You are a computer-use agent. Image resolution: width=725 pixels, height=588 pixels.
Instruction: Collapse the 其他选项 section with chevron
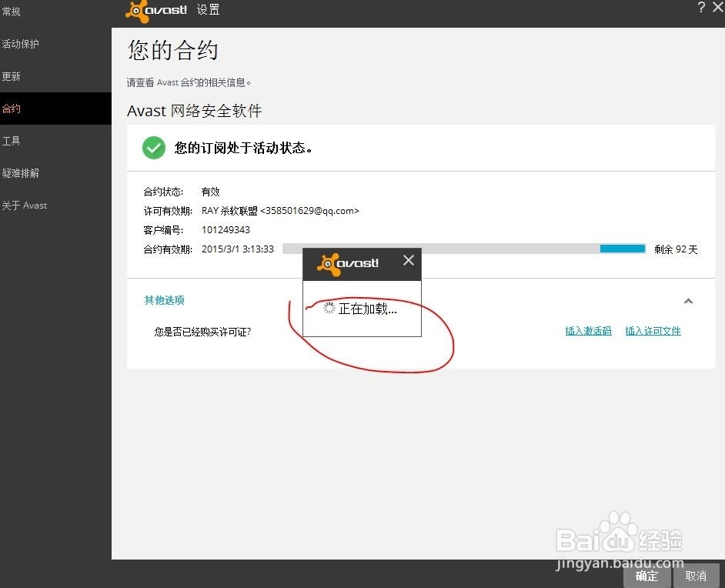coord(688,301)
